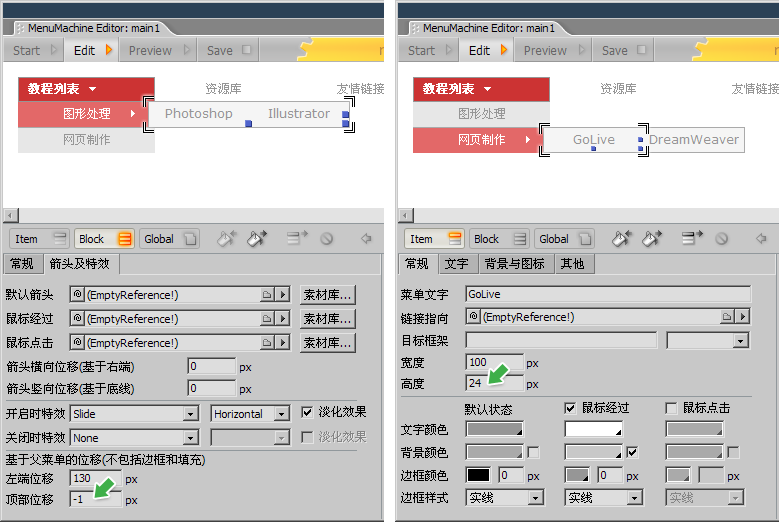
Task: Click the @ reference icon in 默认箭头 row
Action: pyautogui.click(x=78, y=295)
